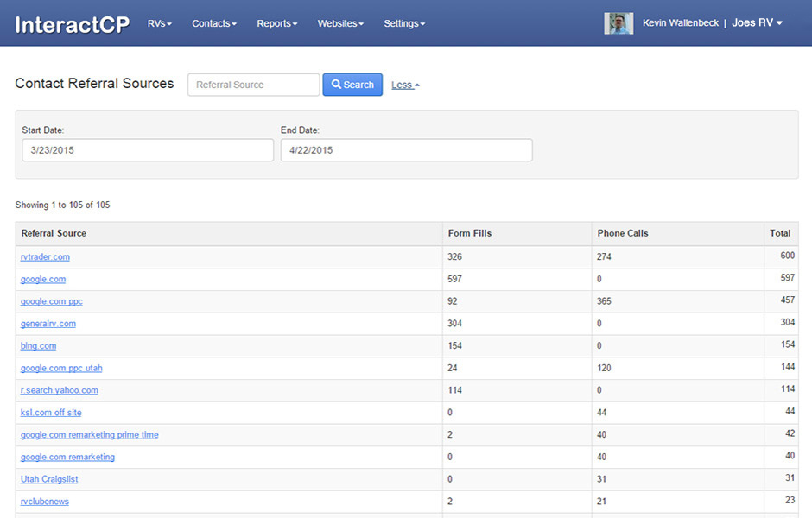Select the 42 total for remarketing prime time
The width and height of the screenshot is (812, 518).
(781, 433)
